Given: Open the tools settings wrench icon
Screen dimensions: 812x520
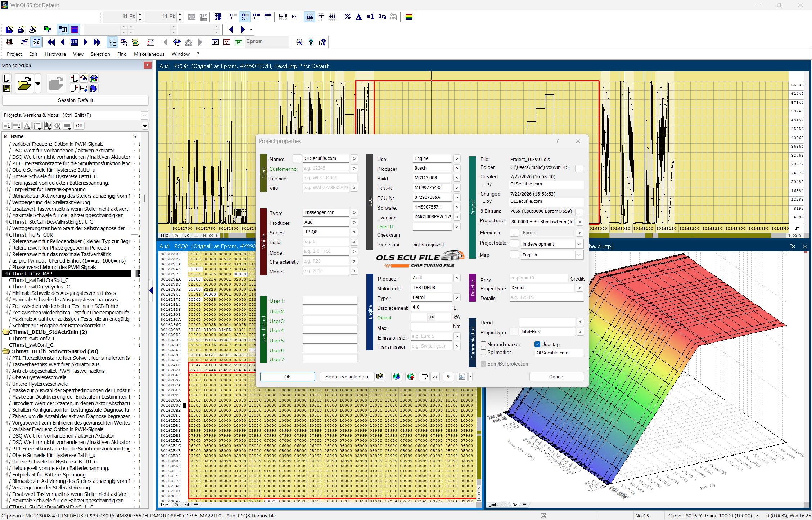Looking at the screenshot, I should (299, 42).
